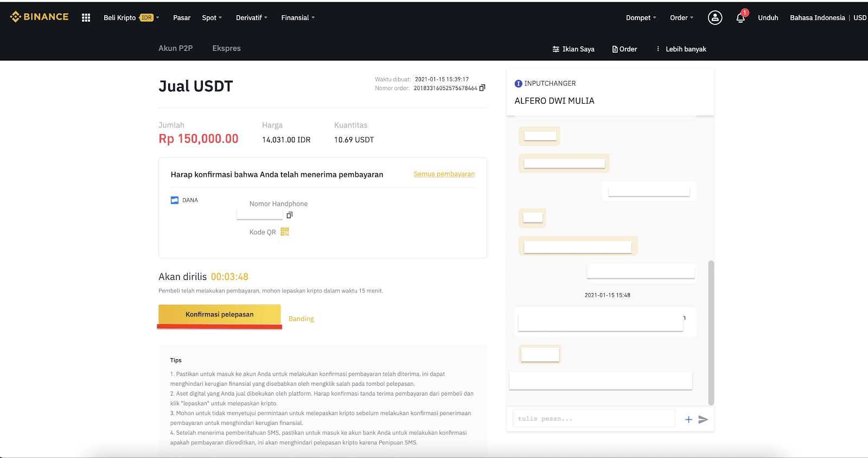868x458 pixels.
Task: Click the Banding link
Action: pos(301,319)
